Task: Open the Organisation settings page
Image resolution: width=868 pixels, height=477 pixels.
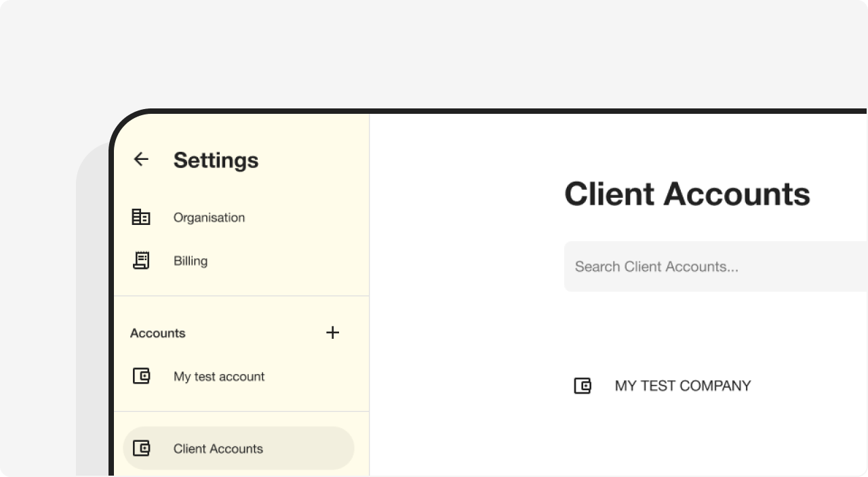Action: 209,217
